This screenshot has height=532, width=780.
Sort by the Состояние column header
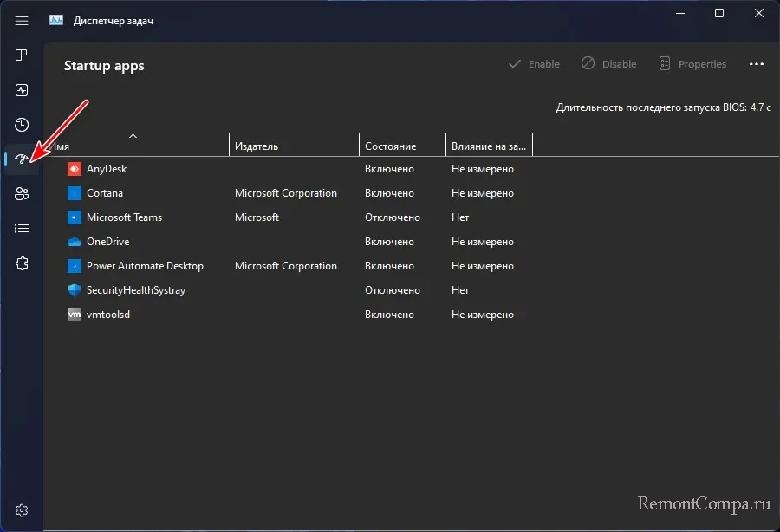tap(402, 146)
